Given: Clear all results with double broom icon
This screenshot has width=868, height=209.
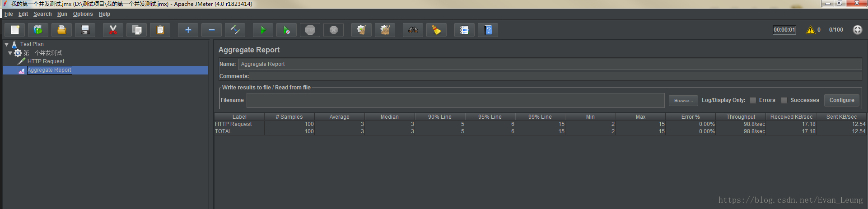Looking at the screenshot, I should [x=385, y=30].
